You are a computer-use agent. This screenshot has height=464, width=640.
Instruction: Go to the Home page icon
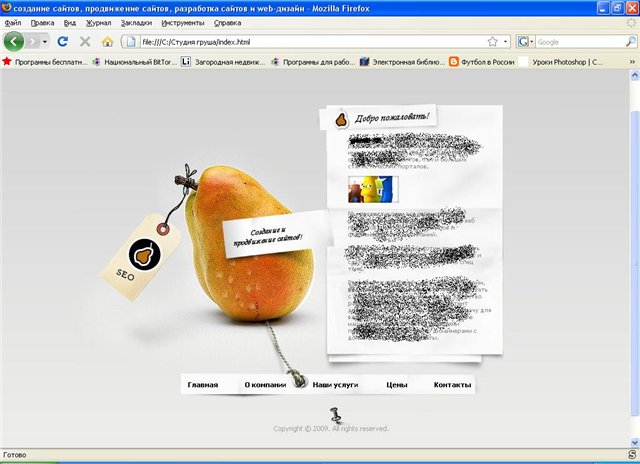click(107, 42)
